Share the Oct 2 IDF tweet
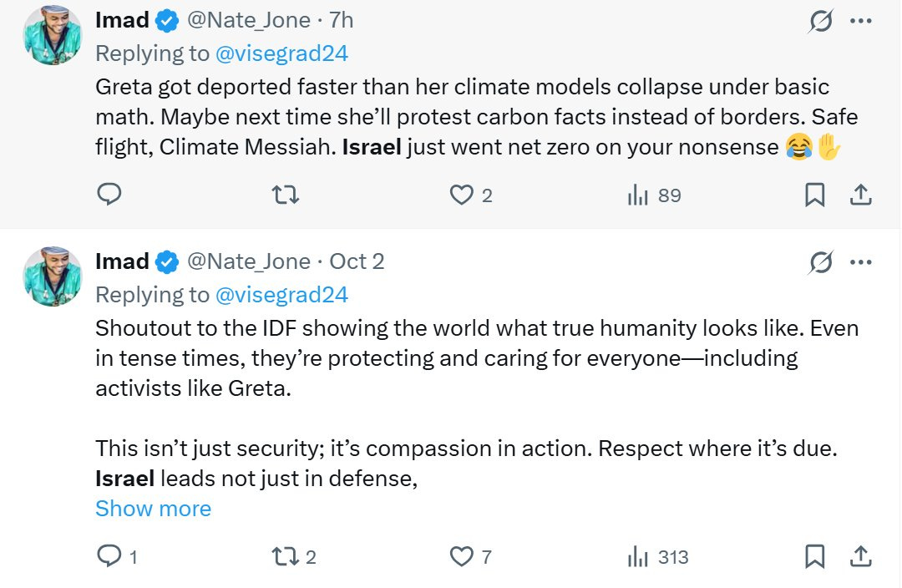Screen dimensions: 902x588 (x=860, y=556)
